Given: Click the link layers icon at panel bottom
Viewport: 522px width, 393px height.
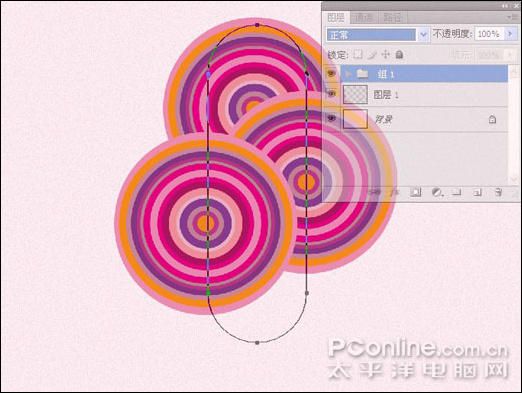Looking at the screenshot, I should pos(376,192).
